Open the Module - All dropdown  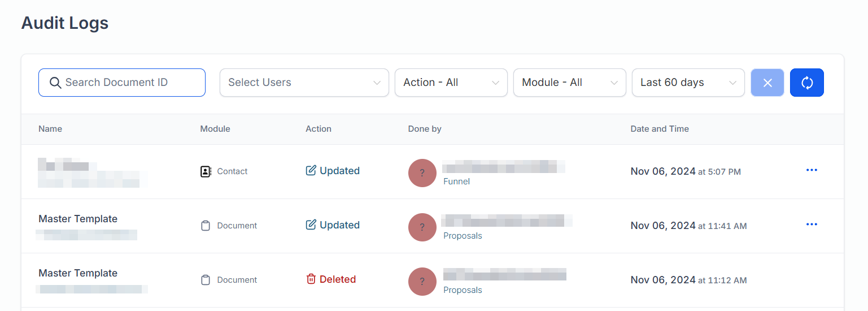click(x=569, y=83)
